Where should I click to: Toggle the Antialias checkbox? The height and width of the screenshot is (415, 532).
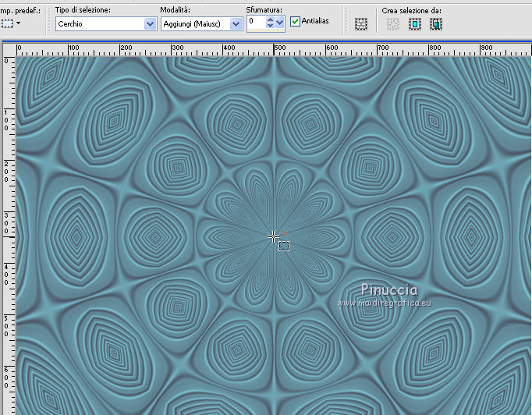(295, 22)
